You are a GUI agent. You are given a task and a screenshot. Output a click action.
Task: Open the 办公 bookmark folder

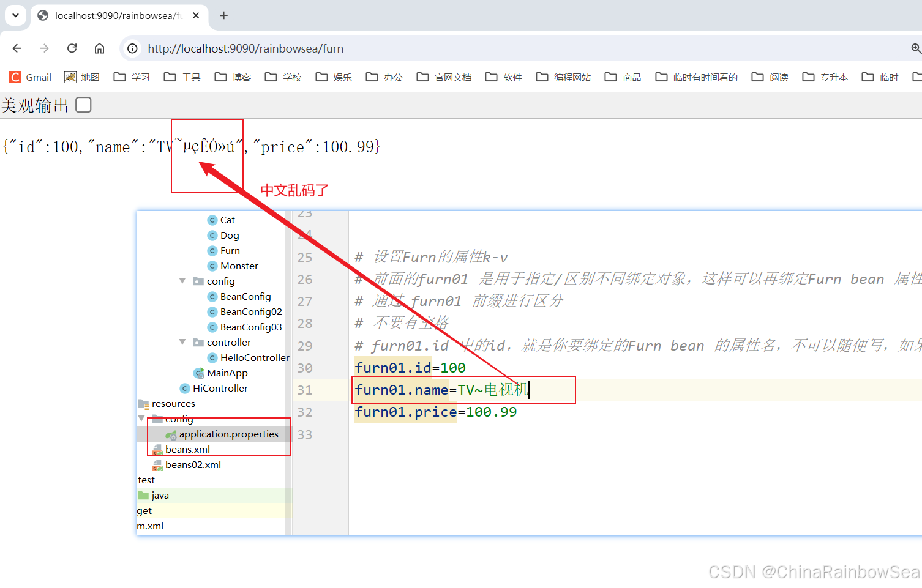(384, 77)
